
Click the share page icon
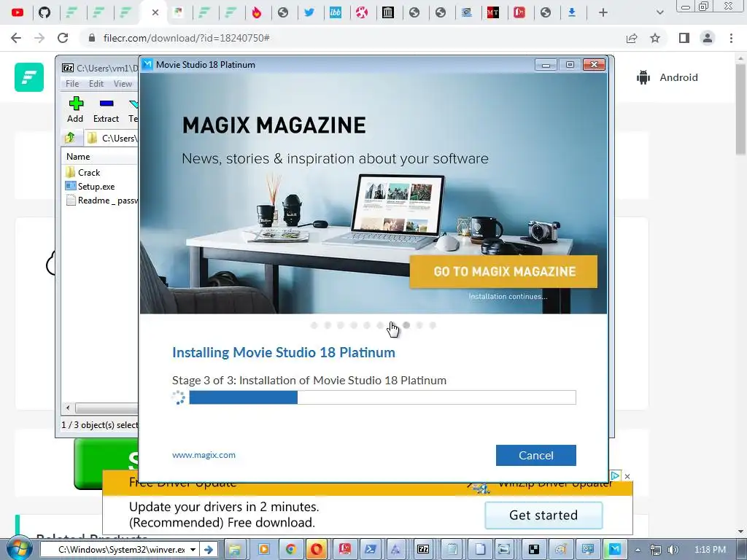click(632, 38)
